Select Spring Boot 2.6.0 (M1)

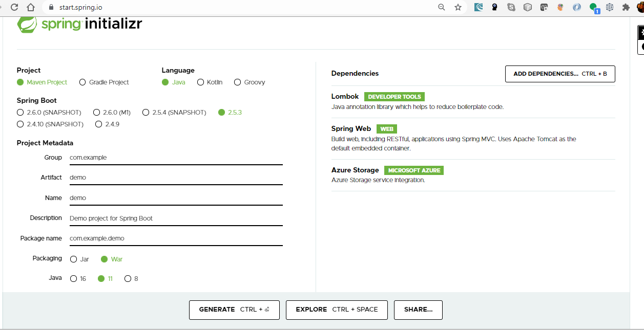tap(112, 112)
